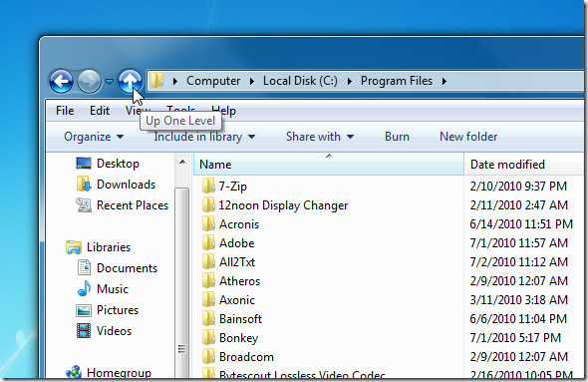Open the Organize dropdown
The image size is (588, 382).
pyautogui.click(x=94, y=137)
